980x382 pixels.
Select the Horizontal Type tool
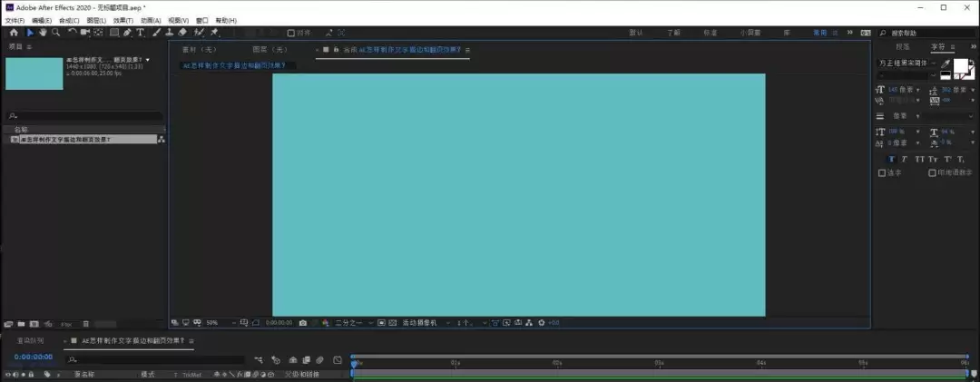140,33
